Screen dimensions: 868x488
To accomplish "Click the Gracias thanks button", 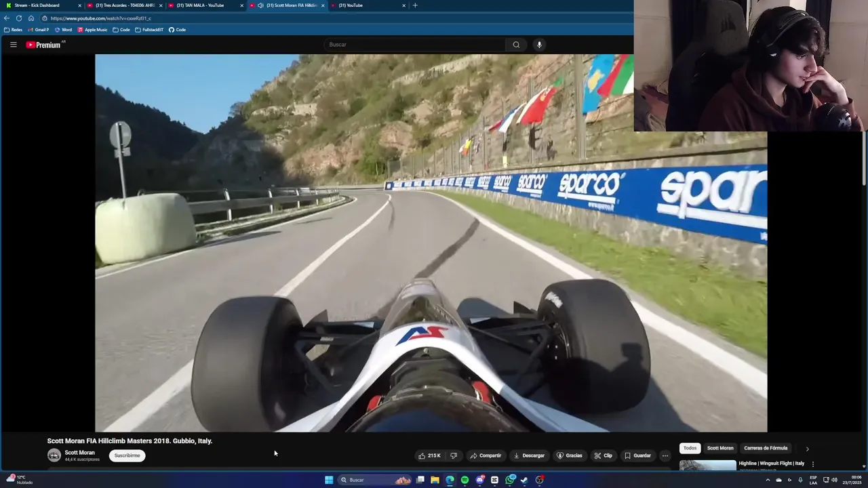I will 570,455.
